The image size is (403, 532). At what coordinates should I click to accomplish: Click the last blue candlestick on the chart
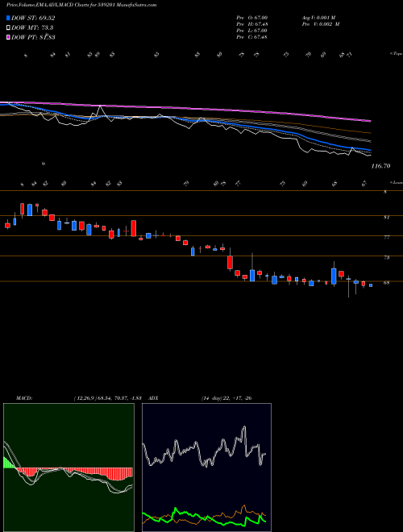coord(371,285)
